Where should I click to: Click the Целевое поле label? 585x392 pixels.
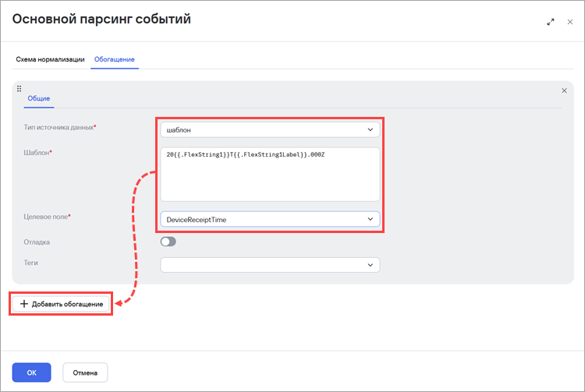pos(47,217)
